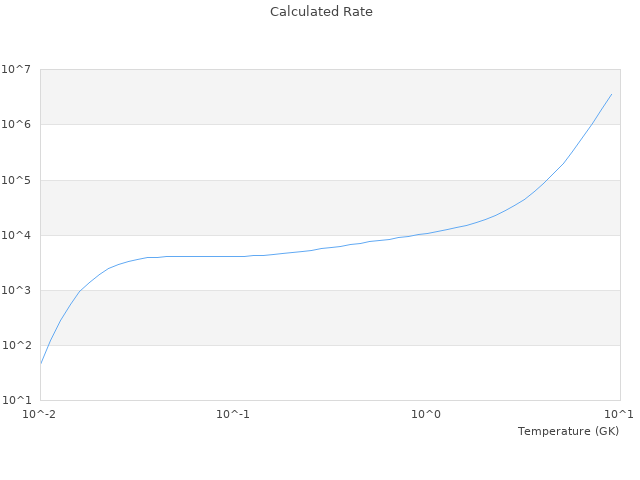
Task: Click the 10^1 label on the y-axis
Action: (16, 401)
